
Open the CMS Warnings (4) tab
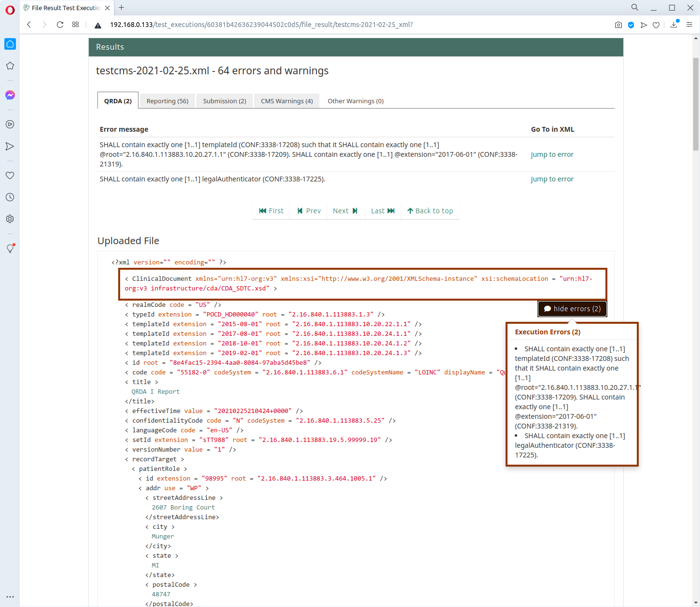287,101
